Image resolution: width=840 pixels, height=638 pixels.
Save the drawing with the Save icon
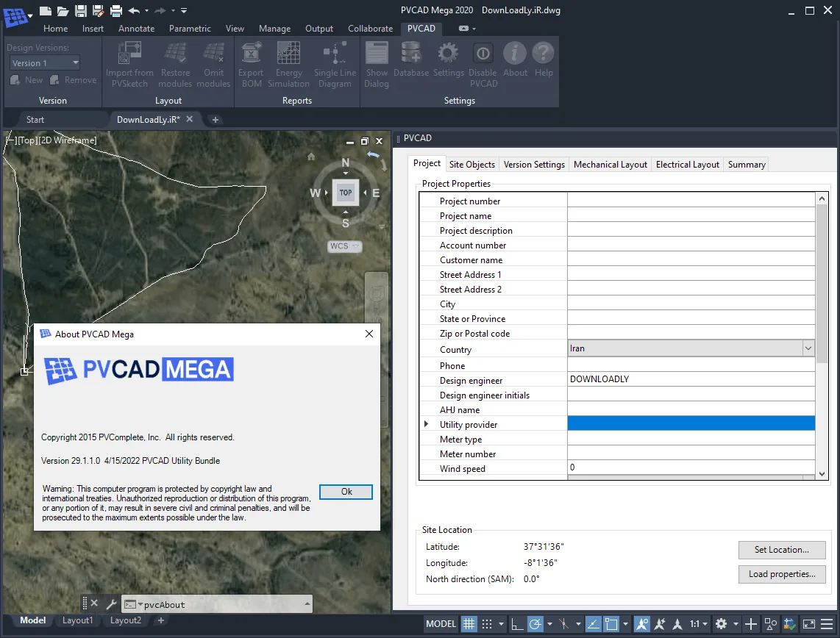coord(80,11)
